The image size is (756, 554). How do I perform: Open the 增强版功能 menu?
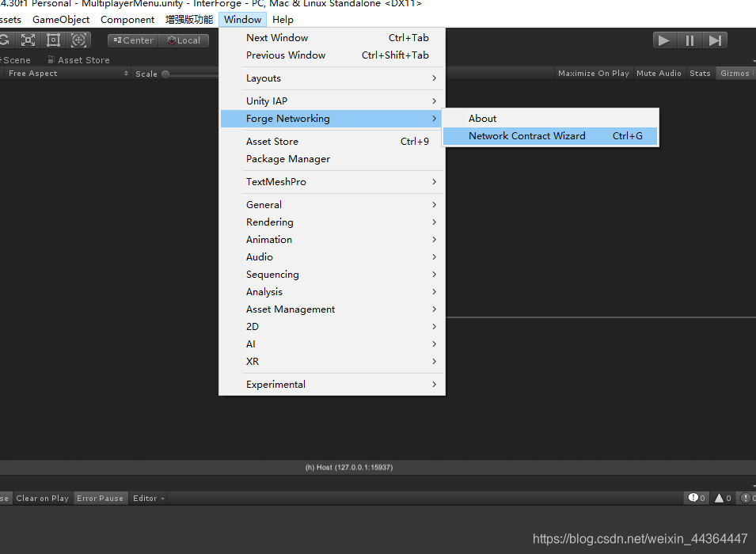click(x=189, y=20)
